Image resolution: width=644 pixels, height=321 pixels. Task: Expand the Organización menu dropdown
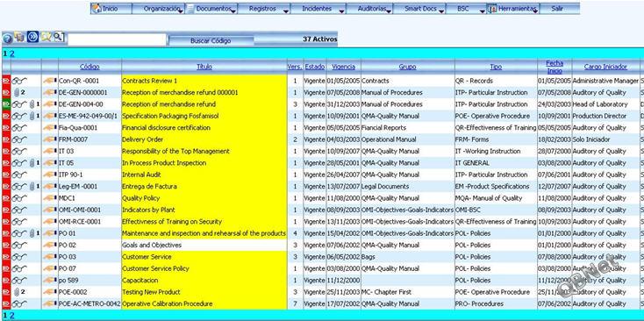[x=158, y=9]
